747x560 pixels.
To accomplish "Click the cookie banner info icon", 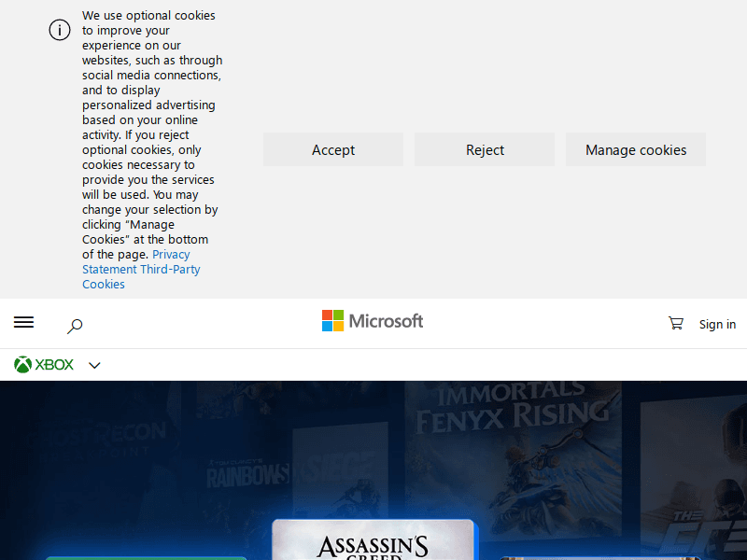I will click(x=60, y=30).
